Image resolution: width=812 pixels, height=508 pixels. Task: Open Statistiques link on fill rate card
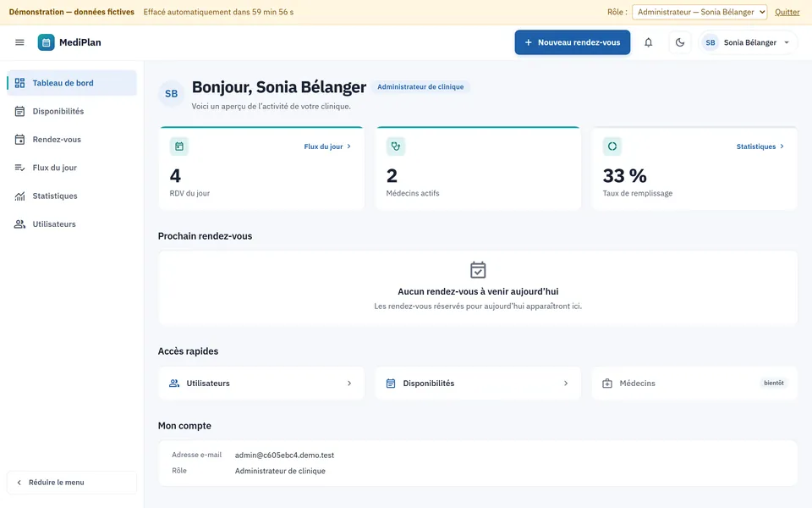pos(760,146)
